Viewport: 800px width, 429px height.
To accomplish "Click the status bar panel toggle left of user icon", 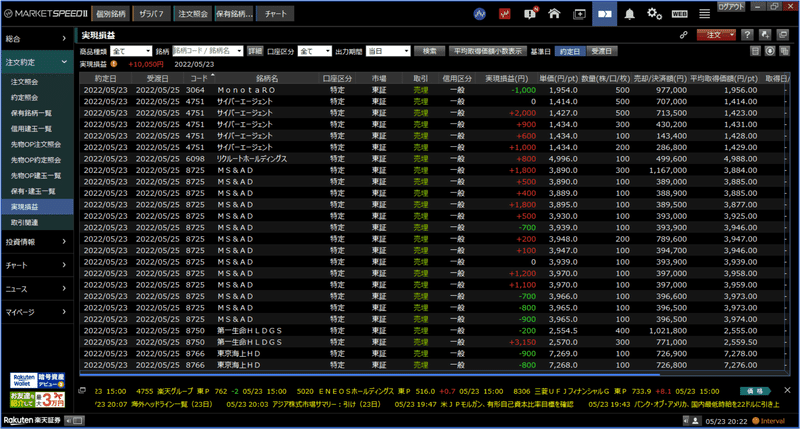I will pos(686,421).
